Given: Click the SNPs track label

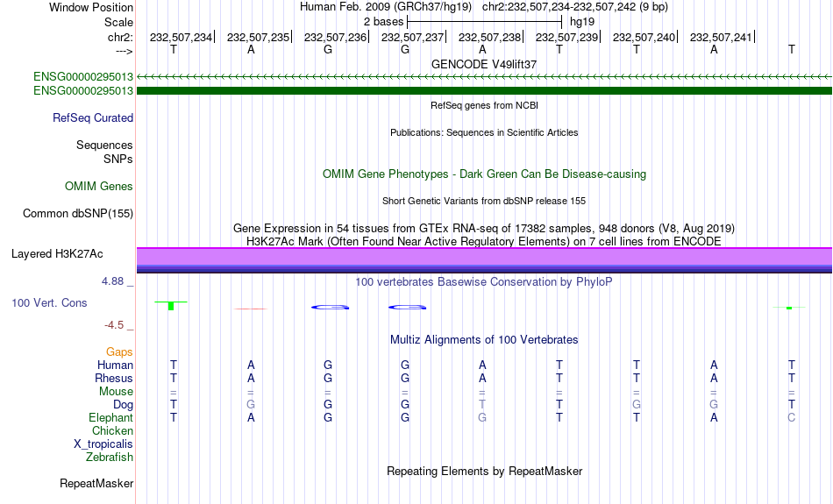Looking at the screenshot, I should click(118, 159).
